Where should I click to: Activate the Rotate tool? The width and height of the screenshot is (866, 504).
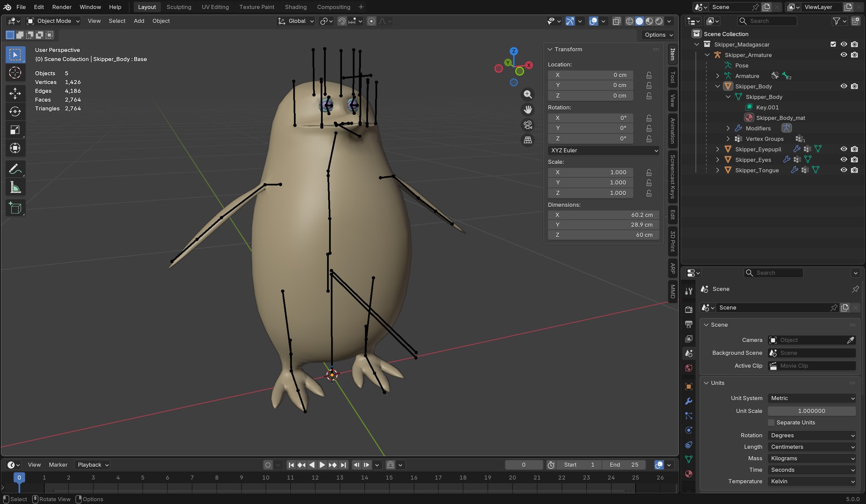tap(15, 112)
